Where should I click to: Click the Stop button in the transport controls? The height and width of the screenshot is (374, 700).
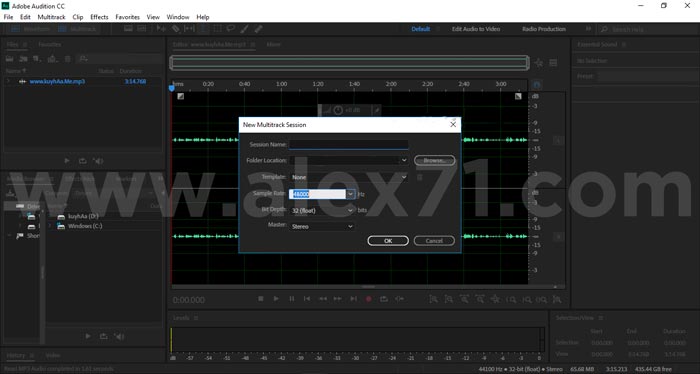pyautogui.click(x=261, y=299)
